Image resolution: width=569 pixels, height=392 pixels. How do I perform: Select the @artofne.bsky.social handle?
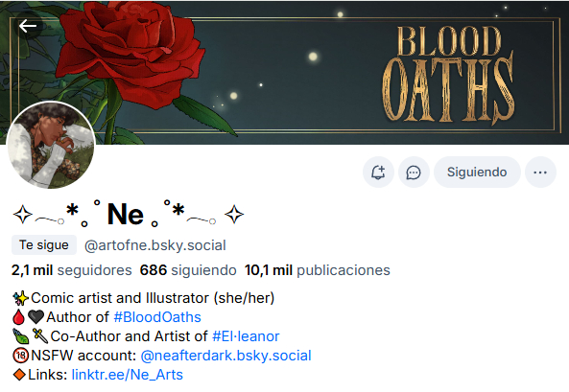(x=154, y=245)
